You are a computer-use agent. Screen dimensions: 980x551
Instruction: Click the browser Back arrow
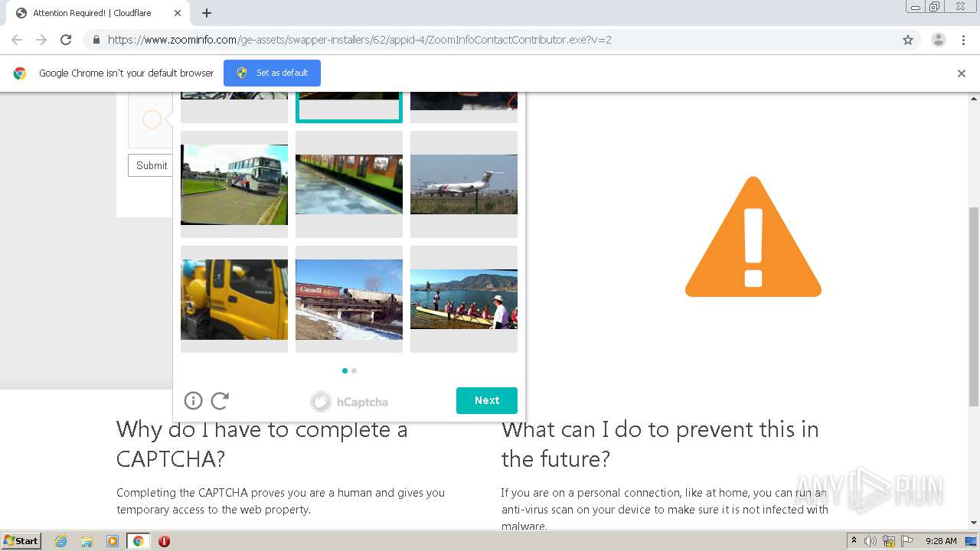pyautogui.click(x=17, y=40)
